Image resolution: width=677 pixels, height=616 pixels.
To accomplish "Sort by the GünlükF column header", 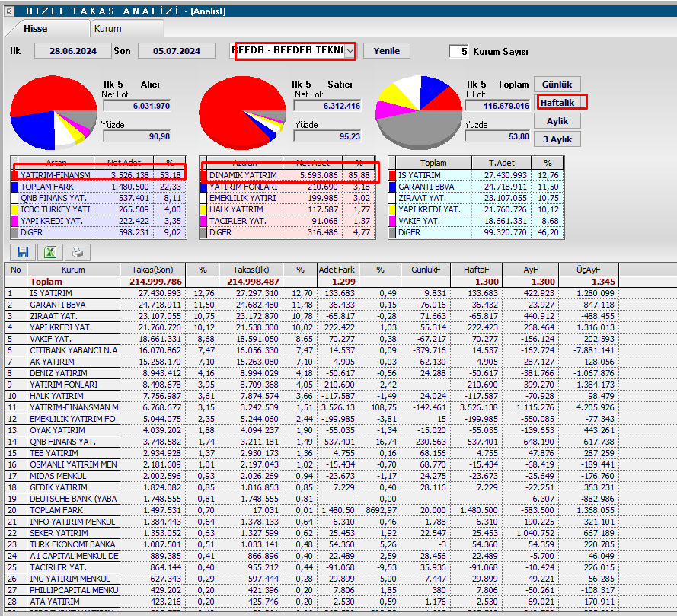I will pos(426,270).
